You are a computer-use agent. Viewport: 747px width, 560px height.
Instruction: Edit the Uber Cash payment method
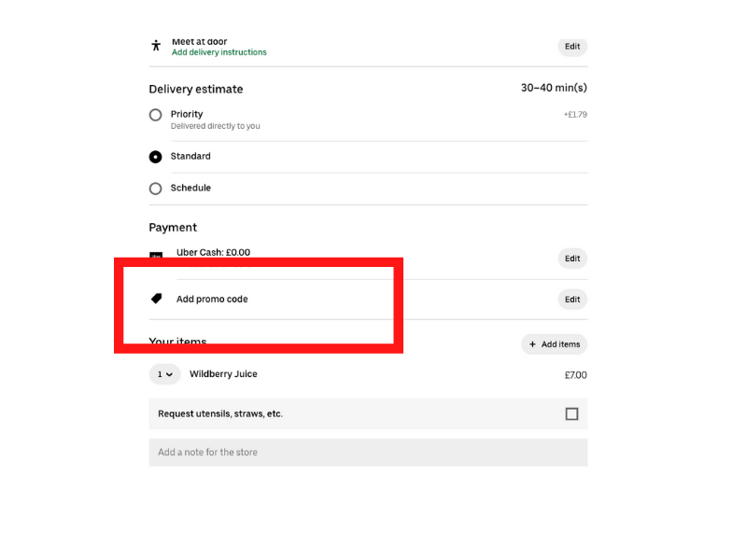click(572, 259)
